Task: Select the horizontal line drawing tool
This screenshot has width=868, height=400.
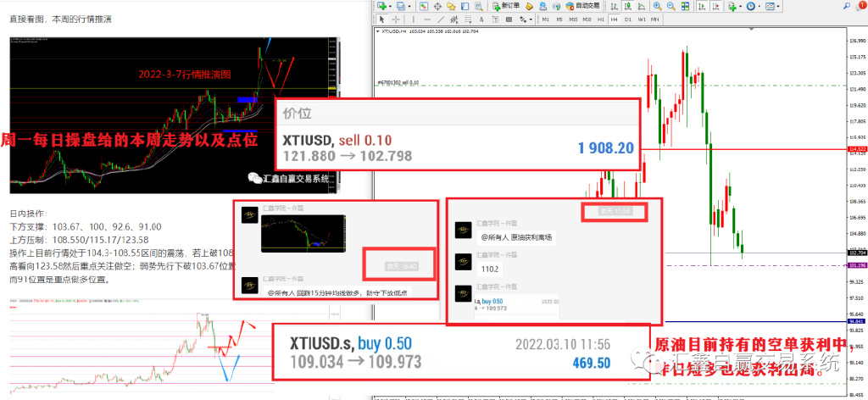Action: [x=427, y=19]
